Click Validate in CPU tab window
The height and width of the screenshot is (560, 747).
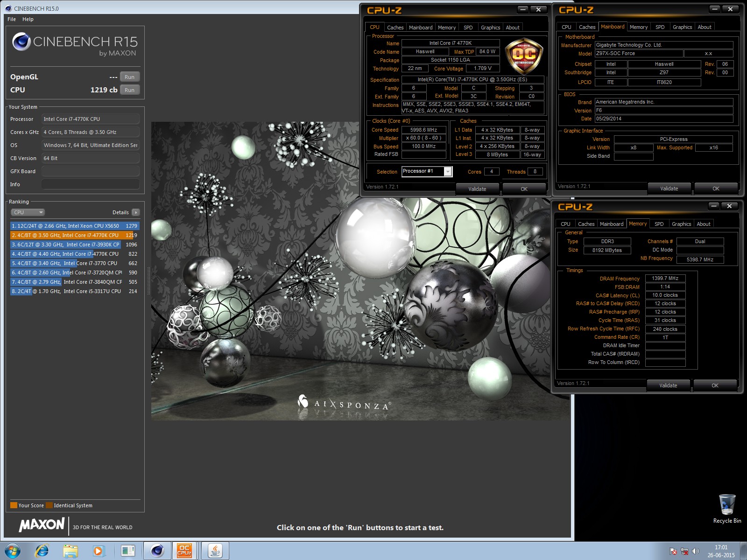tap(477, 189)
